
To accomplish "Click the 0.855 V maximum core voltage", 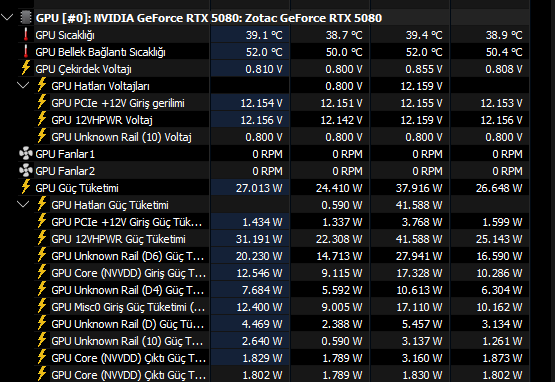I will pos(424,69).
